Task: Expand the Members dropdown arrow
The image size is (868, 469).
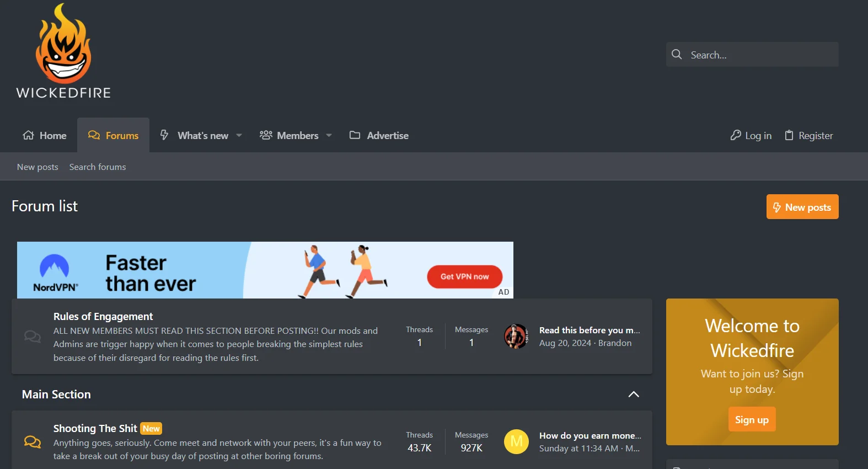Action: pos(329,136)
